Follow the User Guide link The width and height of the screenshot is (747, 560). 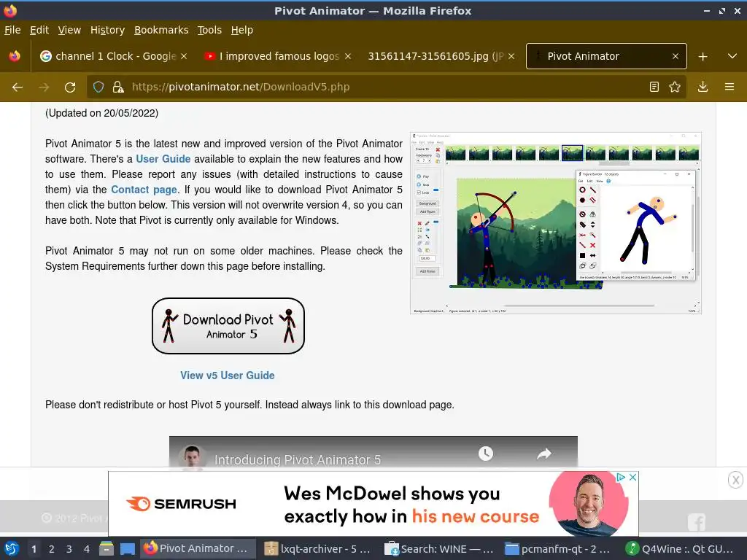click(163, 159)
